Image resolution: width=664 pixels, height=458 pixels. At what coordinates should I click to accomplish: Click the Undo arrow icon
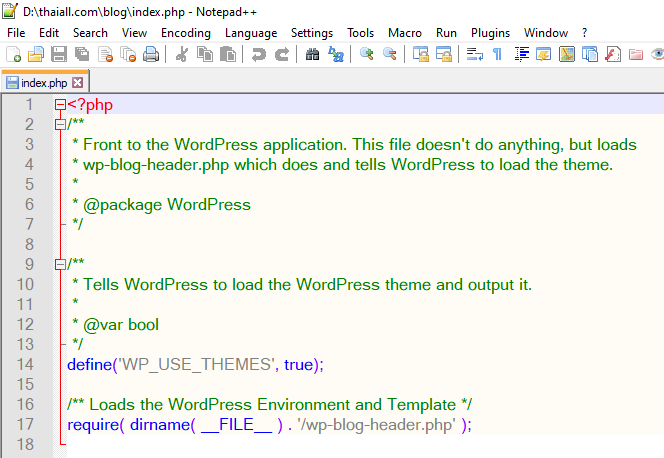pos(258,55)
